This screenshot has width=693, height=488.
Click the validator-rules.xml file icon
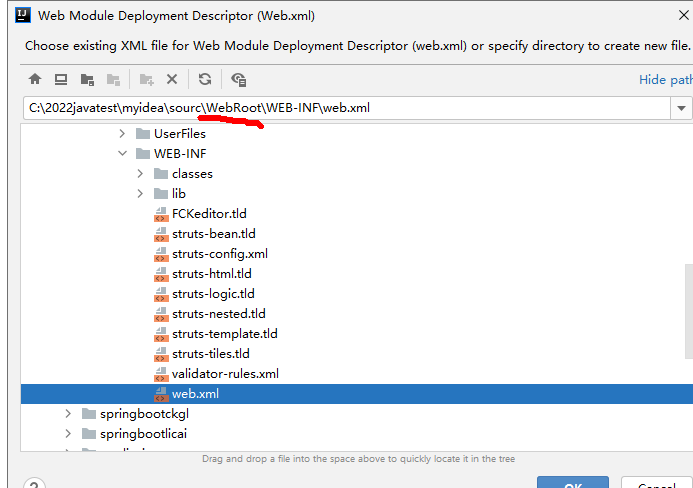tap(161, 374)
